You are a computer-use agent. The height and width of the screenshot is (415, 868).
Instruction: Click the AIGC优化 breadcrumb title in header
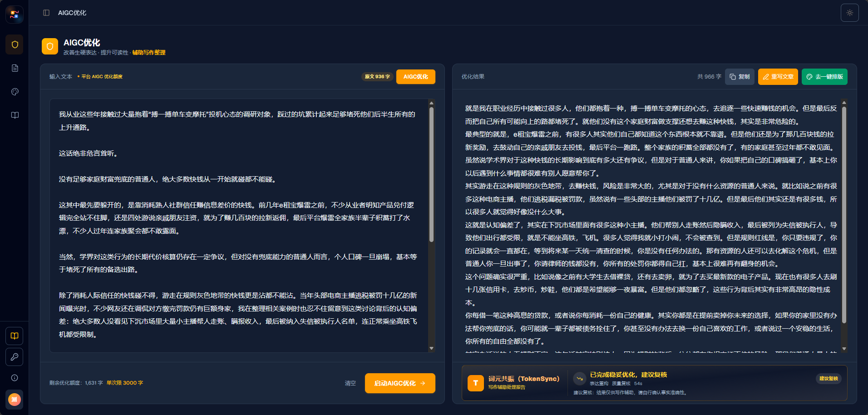[x=72, y=13]
